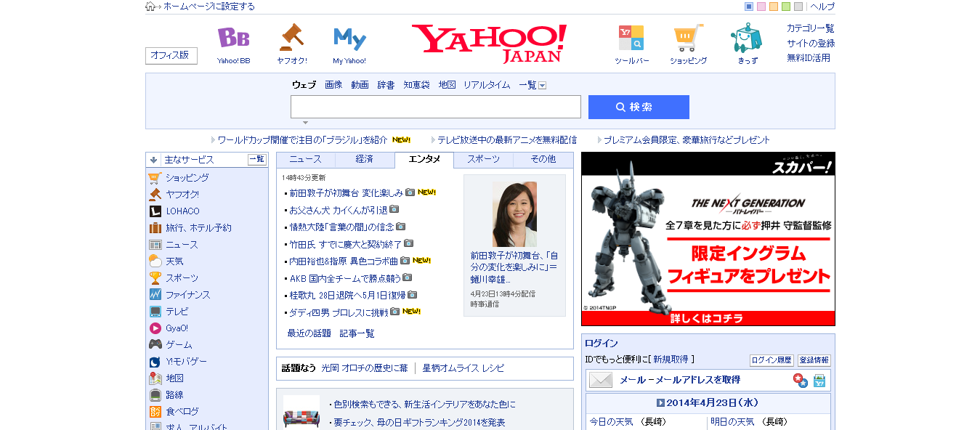Select the スポーツ tab

[483, 159]
